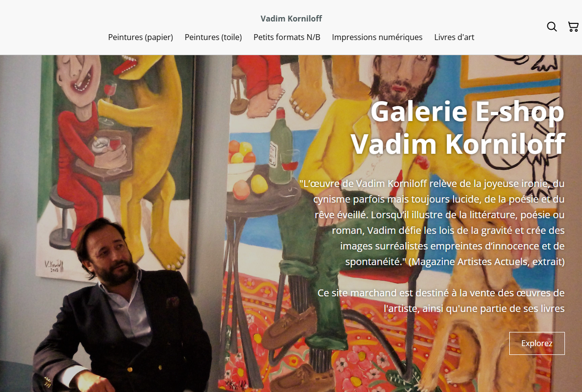
Task: Click the green wine bottle in painting
Action: pyautogui.click(x=281, y=146)
